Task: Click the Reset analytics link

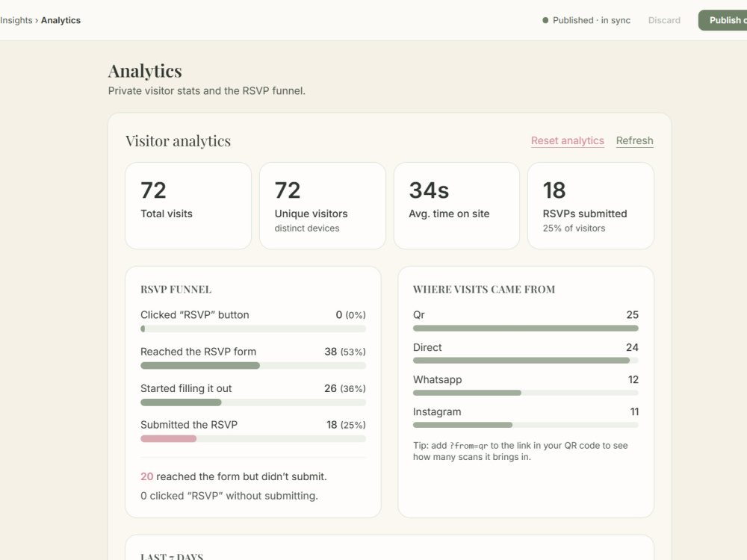Action: (568, 141)
